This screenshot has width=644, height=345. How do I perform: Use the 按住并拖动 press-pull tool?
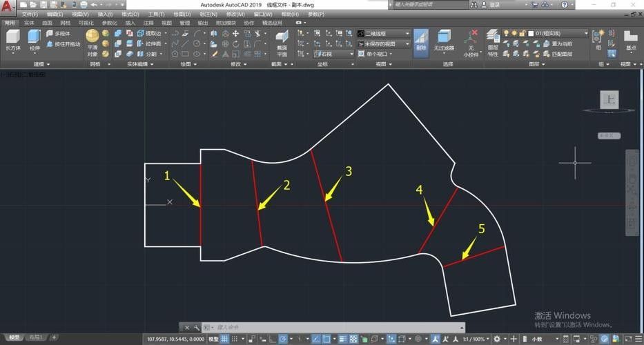tap(64, 43)
